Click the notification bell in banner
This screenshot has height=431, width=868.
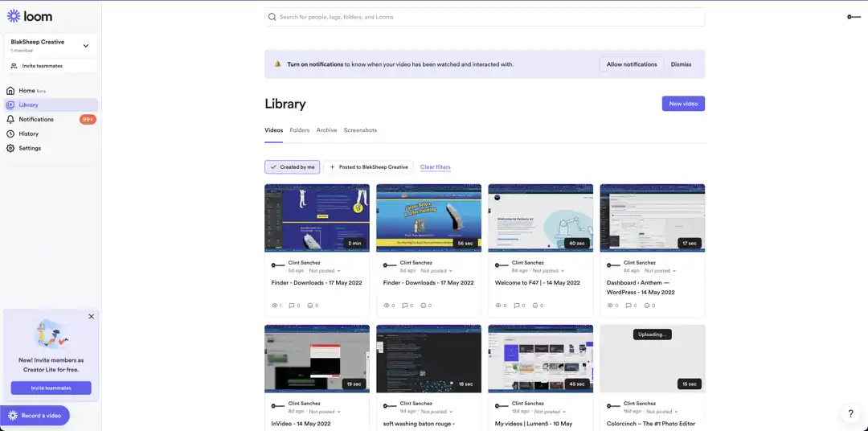click(278, 64)
